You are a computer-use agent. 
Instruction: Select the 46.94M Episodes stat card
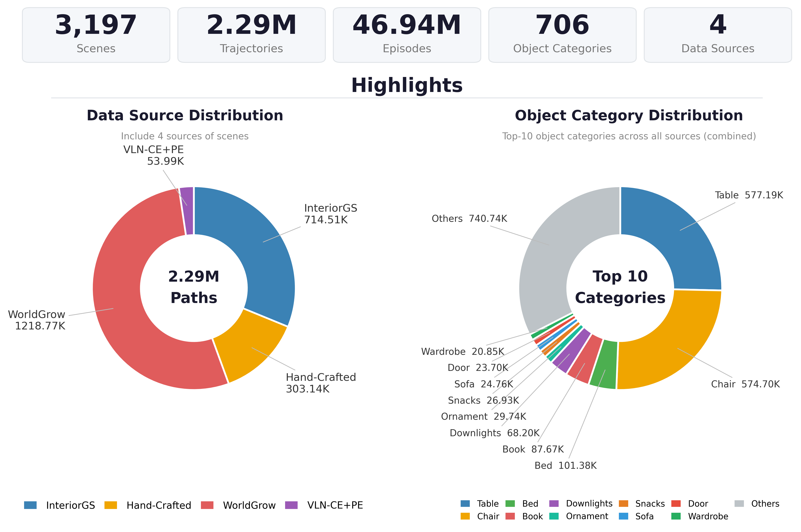407,35
